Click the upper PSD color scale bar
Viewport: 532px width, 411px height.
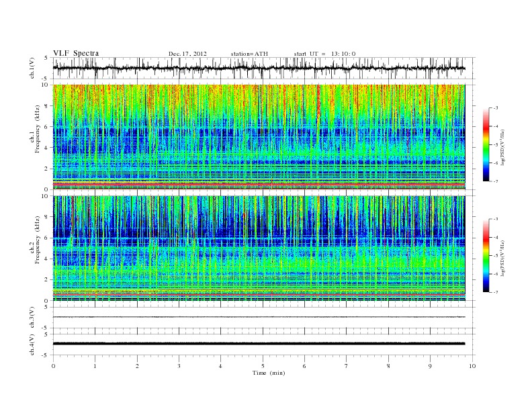pyautogui.click(x=486, y=144)
